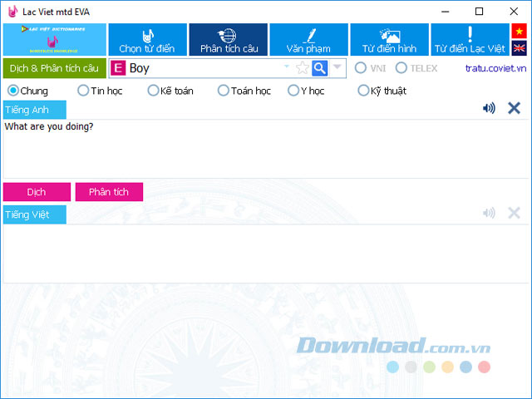
Task: Select the Chung domain option
Action: [27, 91]
